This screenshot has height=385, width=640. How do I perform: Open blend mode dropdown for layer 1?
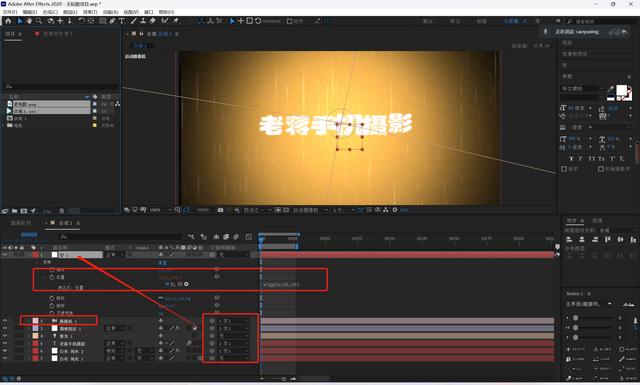click(x=115, y=254)
